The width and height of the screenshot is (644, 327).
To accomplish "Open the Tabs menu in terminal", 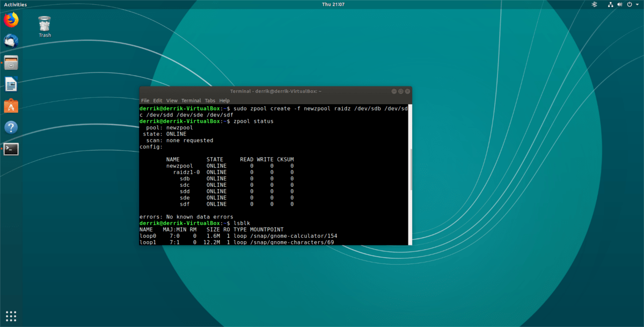I will [x=210, y=100].
